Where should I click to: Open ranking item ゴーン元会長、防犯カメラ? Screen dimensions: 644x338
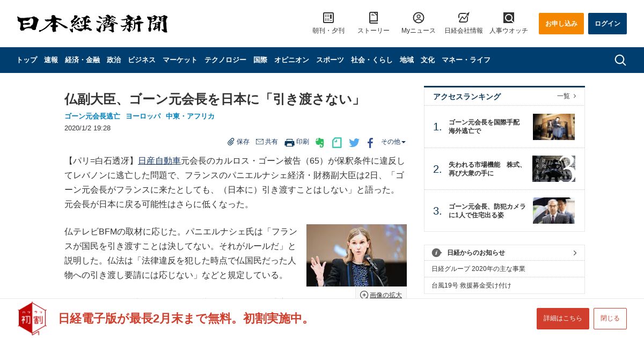(487, 211)
